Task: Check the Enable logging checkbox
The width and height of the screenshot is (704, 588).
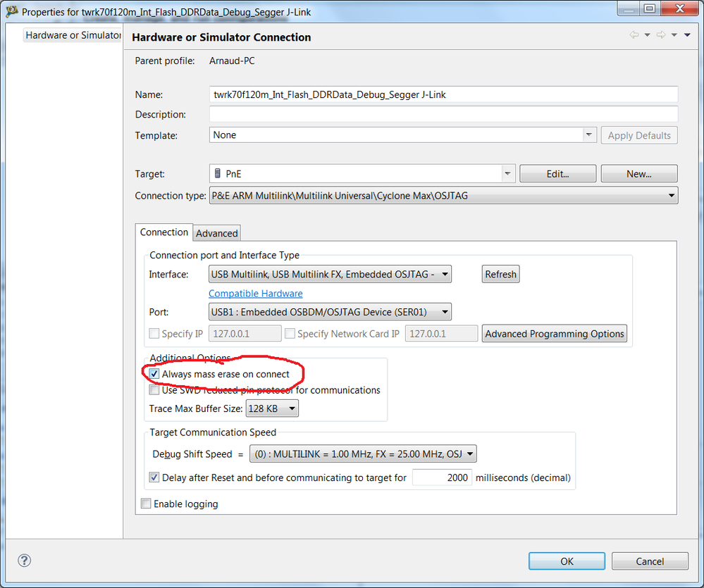Action: point(146,503)
